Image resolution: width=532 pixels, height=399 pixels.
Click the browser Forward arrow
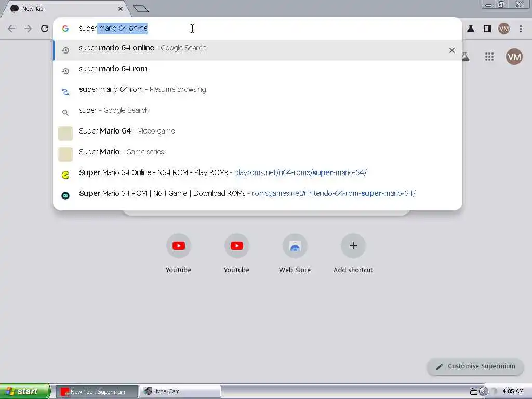[x=28, y=29]
